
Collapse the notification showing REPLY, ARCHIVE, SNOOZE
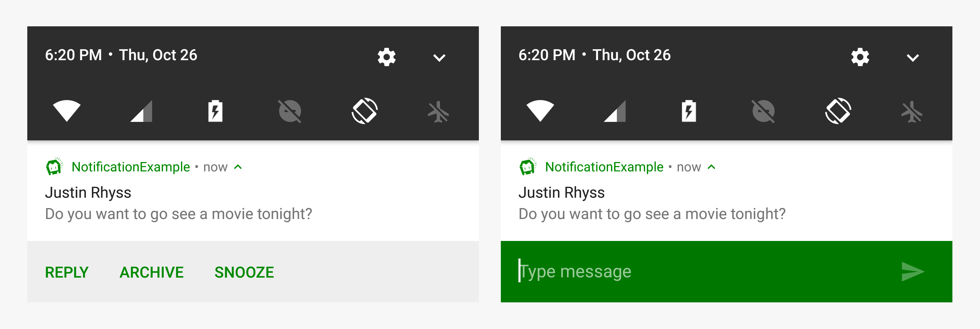[238, 167]
